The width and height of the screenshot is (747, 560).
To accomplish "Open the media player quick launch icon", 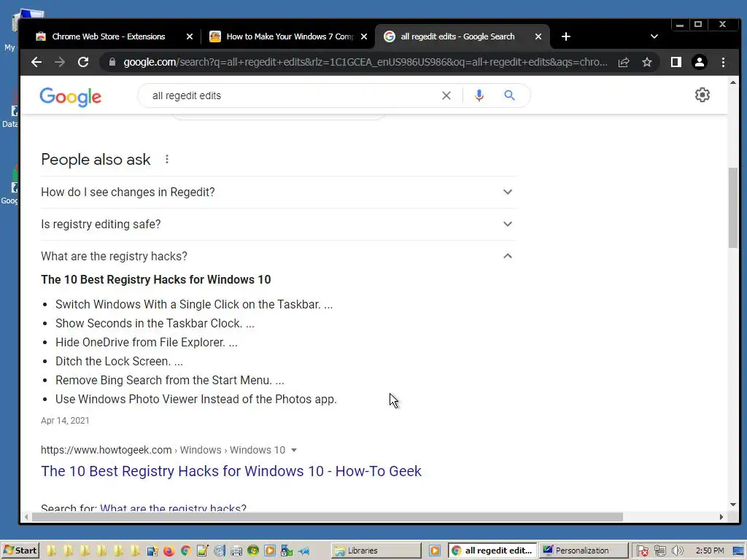I will 270,551.
